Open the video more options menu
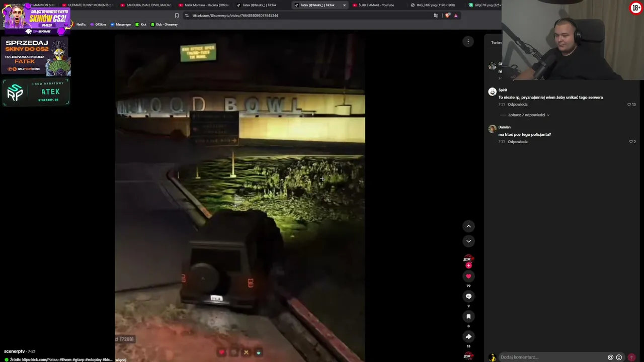Screen dimensions: 644x362 tap(468, 42)
